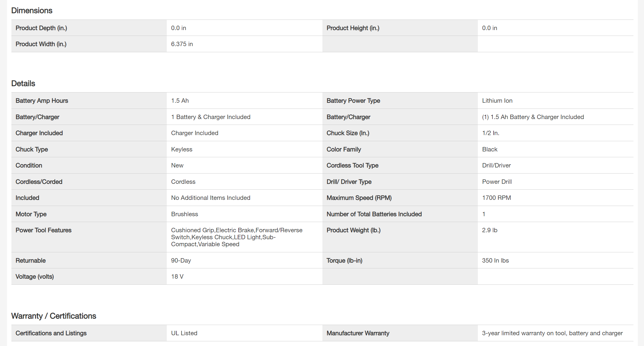Select the Product Weight value 2.9 lb
The image size is (644, 346).
pyautogui.click(x=489, y=230)
